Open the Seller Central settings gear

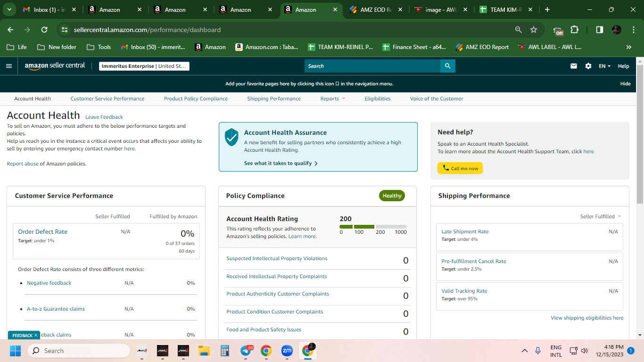pyautogui.click(x=588, y=66)
